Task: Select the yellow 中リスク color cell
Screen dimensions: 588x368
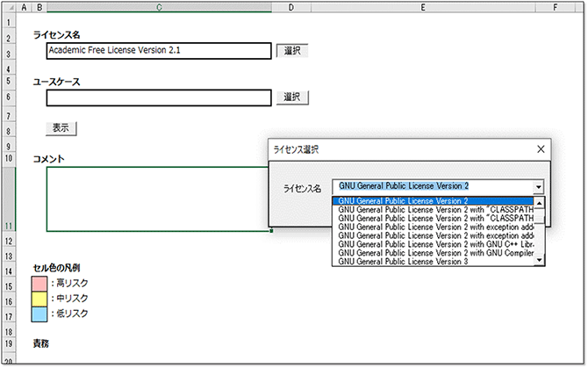Action: coord(39,298)
